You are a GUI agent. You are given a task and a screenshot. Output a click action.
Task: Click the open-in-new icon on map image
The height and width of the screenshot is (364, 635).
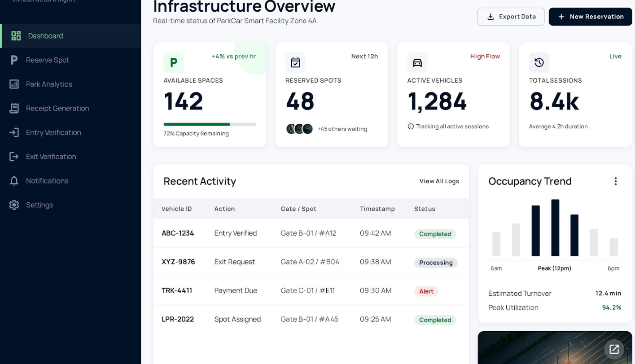click(x=614, y=349)
